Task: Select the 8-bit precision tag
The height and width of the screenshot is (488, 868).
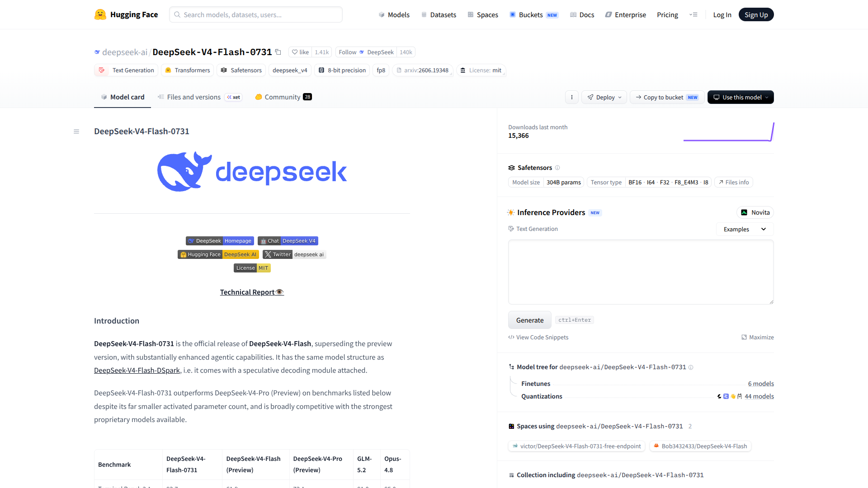Action: point(342,70)
